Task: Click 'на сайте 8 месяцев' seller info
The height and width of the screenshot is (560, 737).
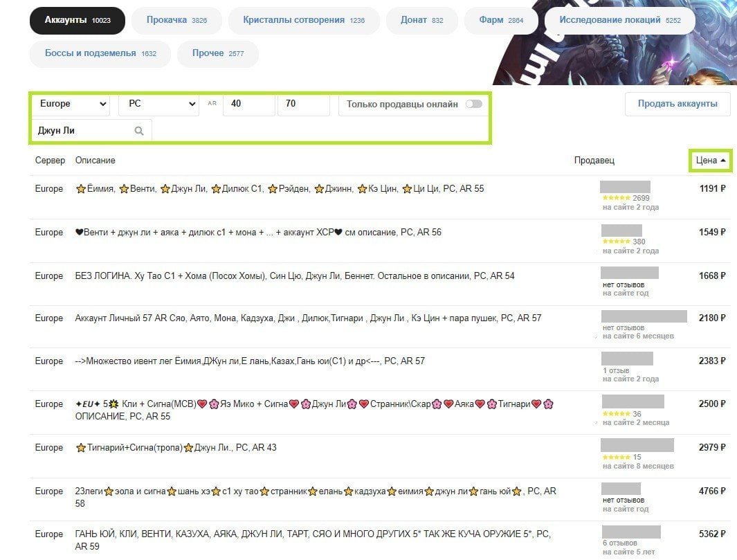Action: point(638,466)
